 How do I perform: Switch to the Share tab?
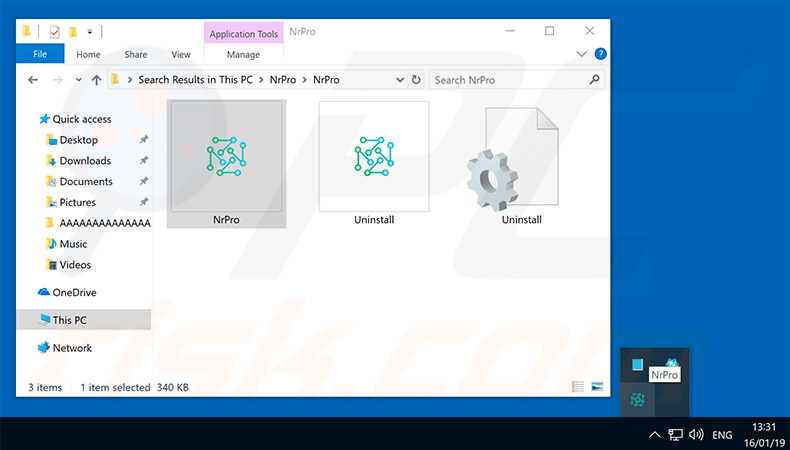pos(136,54)
